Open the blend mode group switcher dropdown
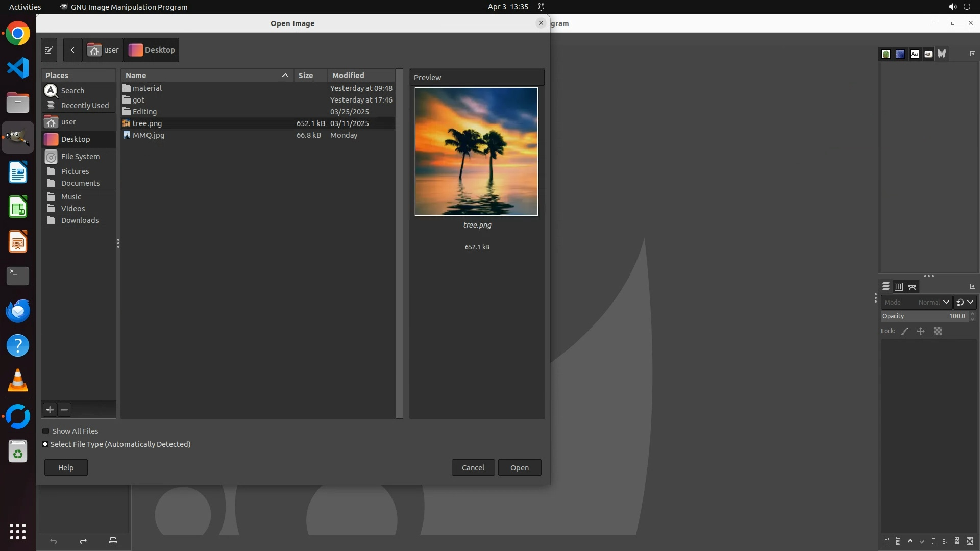Viewport: 980px width, 551px height. tap(965, 303)
